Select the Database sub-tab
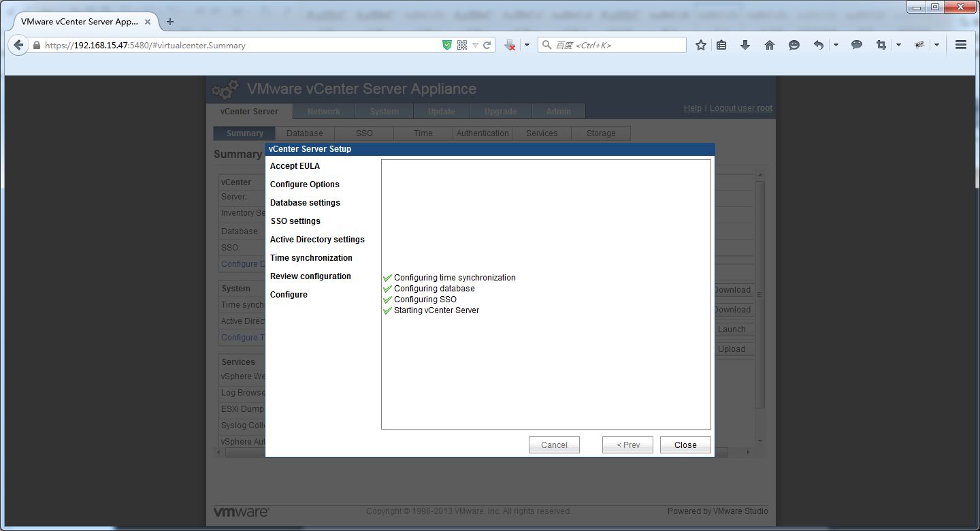Viewport: 980px width, 531px height. [x=305, y=133]
